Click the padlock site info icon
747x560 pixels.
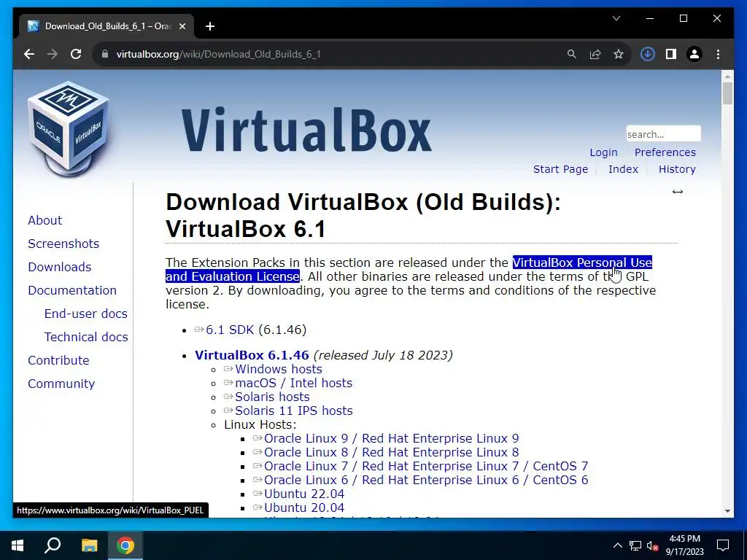tap(105, 54)
